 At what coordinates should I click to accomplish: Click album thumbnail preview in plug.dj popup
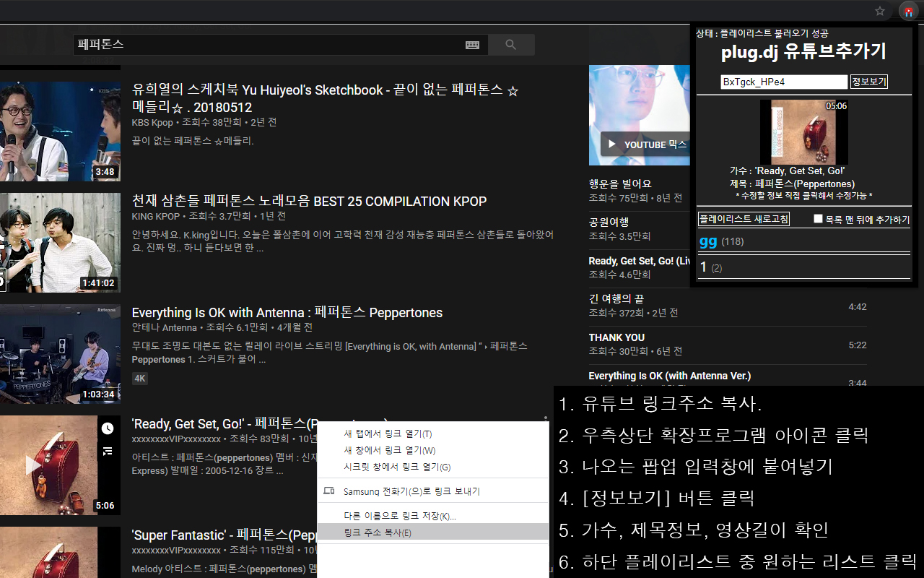pyautogui.click(x=804, y=132)
